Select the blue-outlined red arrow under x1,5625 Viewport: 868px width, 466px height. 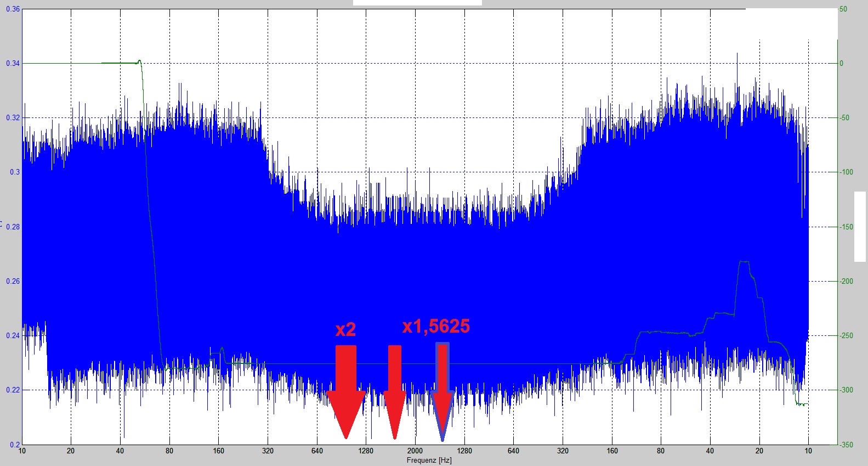click(x=442, y=390)
